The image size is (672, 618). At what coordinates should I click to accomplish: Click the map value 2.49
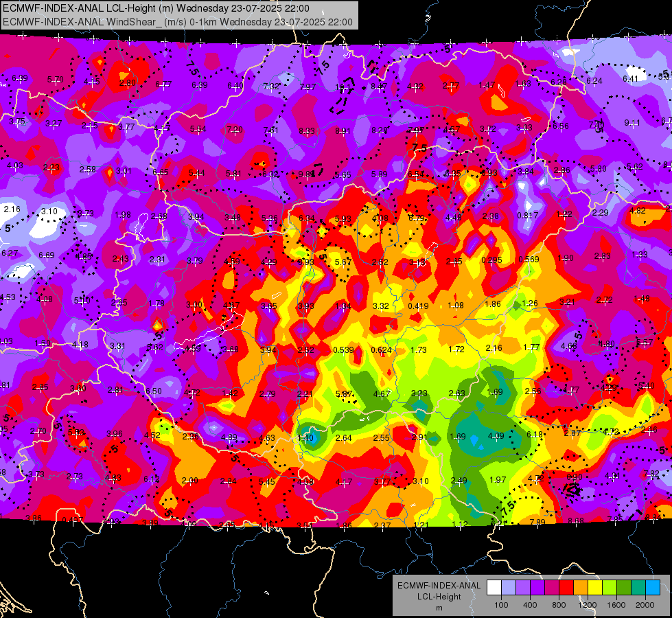pos(459,481)
